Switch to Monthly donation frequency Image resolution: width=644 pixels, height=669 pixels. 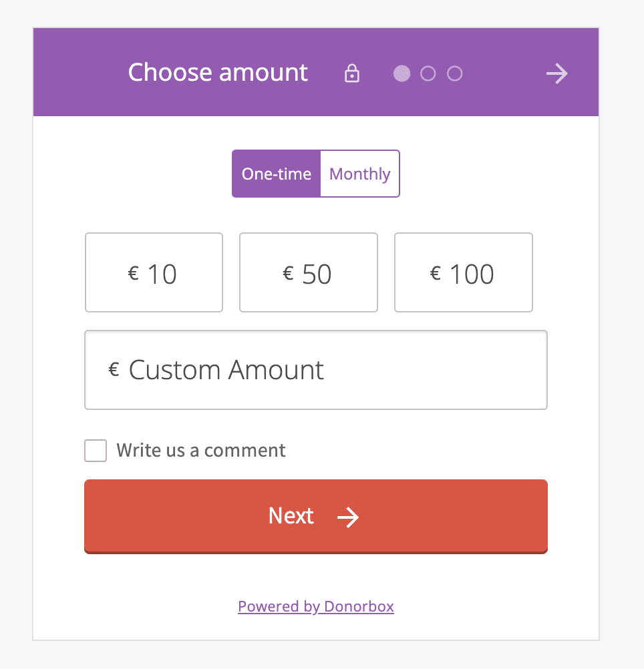(x=359, y=174)
